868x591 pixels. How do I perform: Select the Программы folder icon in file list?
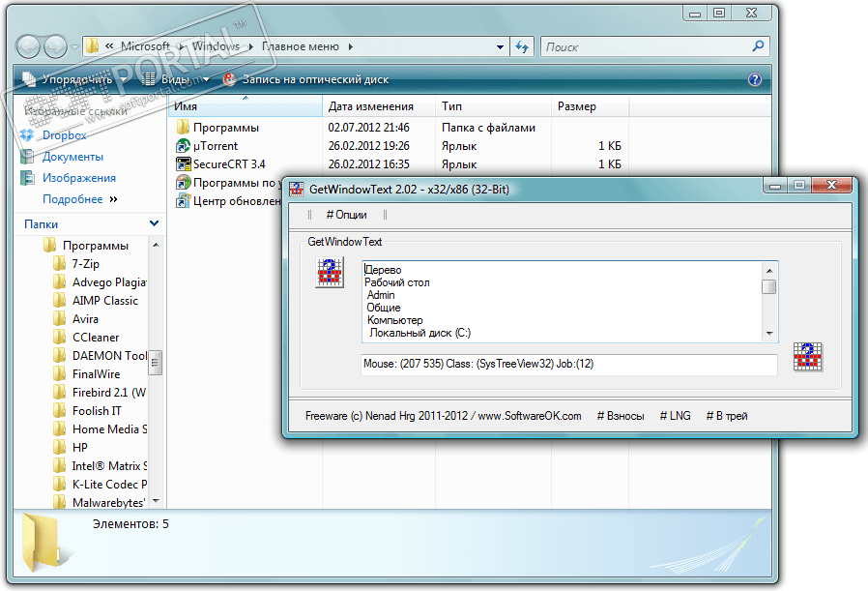point(183,128)
